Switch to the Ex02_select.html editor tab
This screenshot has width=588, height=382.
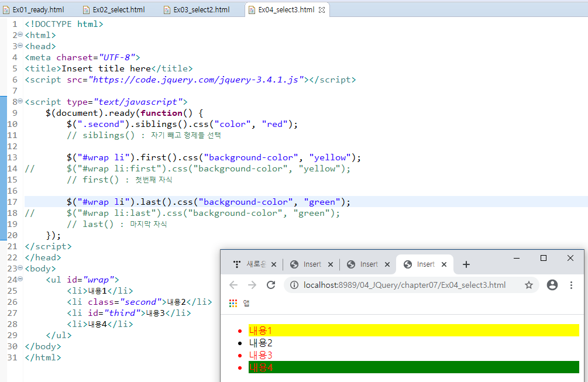pyautogui.click(x=114, y=10)
